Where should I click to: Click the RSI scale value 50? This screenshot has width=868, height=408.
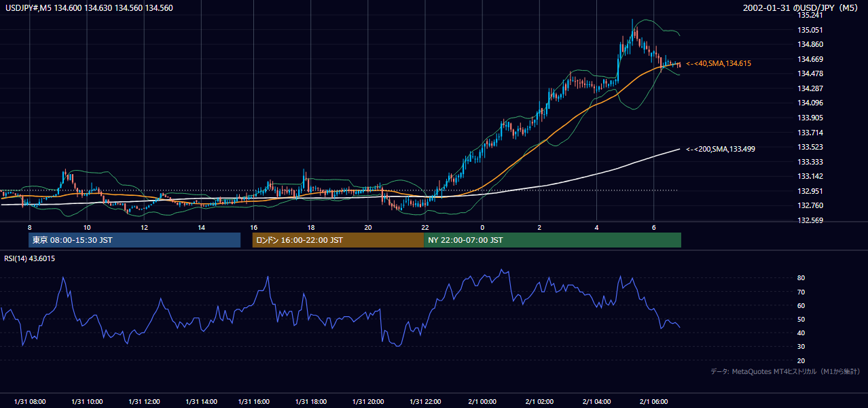[801, 320]
